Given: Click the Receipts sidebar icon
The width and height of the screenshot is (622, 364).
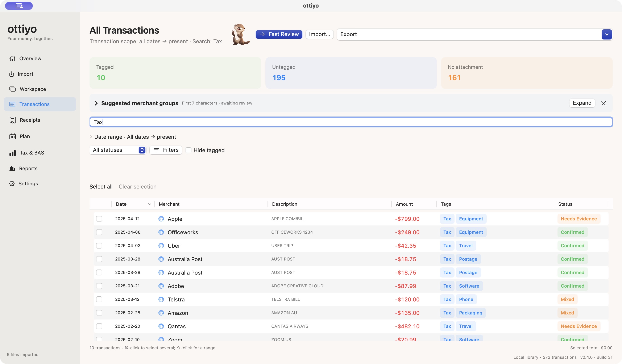Looking at the screenshot, I should tap(12, 120).
